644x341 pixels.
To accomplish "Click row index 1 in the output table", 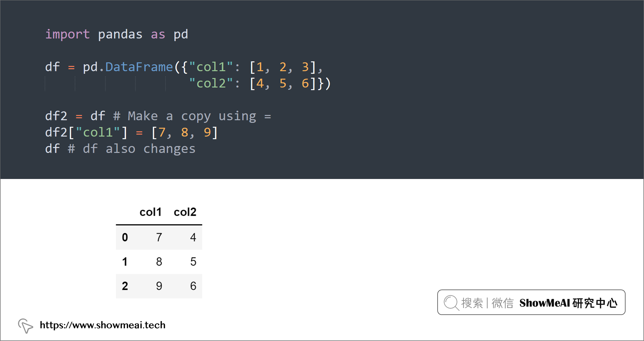I will coord(125,262).
